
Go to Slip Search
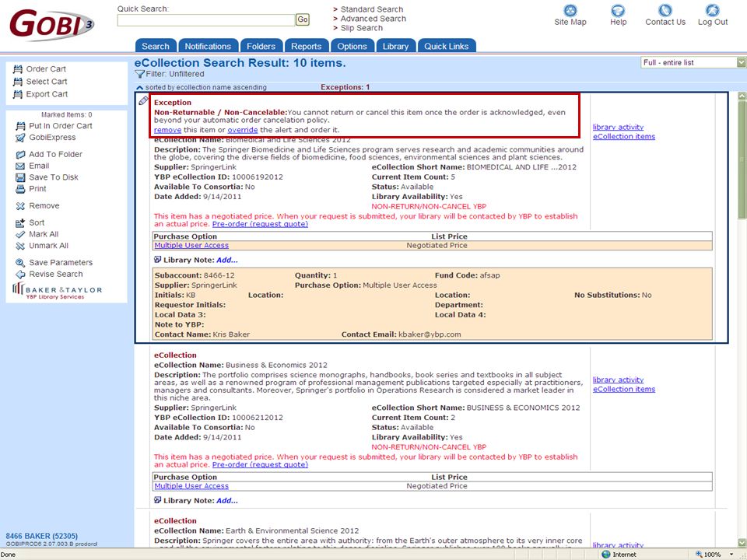[x=361, y=28]
